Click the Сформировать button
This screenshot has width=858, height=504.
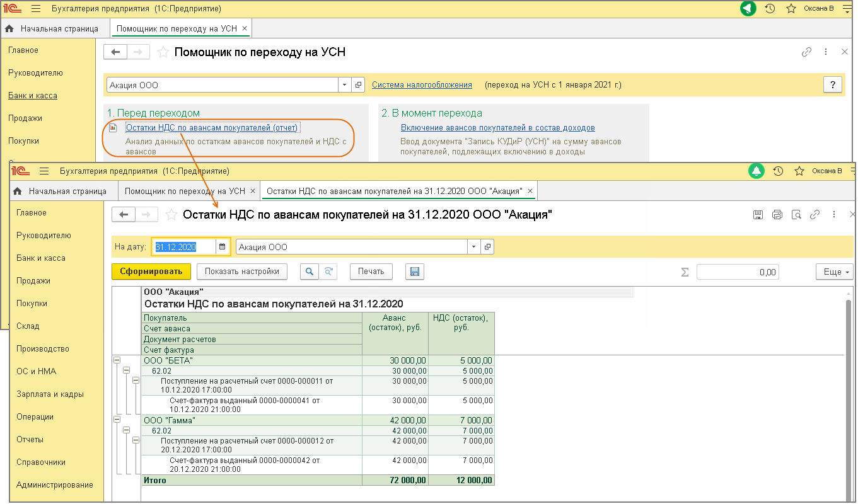pos(151,272)
